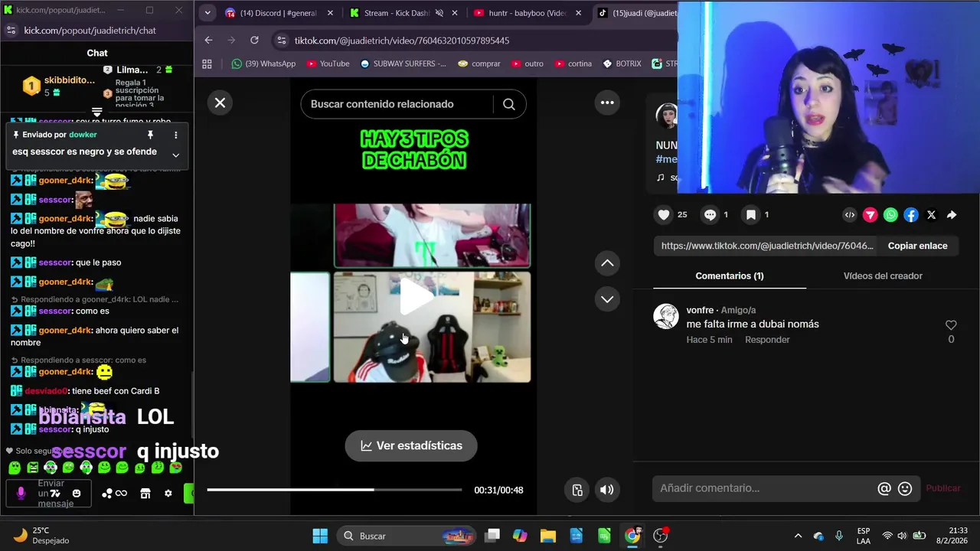Viewport: 980px width, 551px height.
Task: Open the Kick chat shop icon
Action: [145, 494]
